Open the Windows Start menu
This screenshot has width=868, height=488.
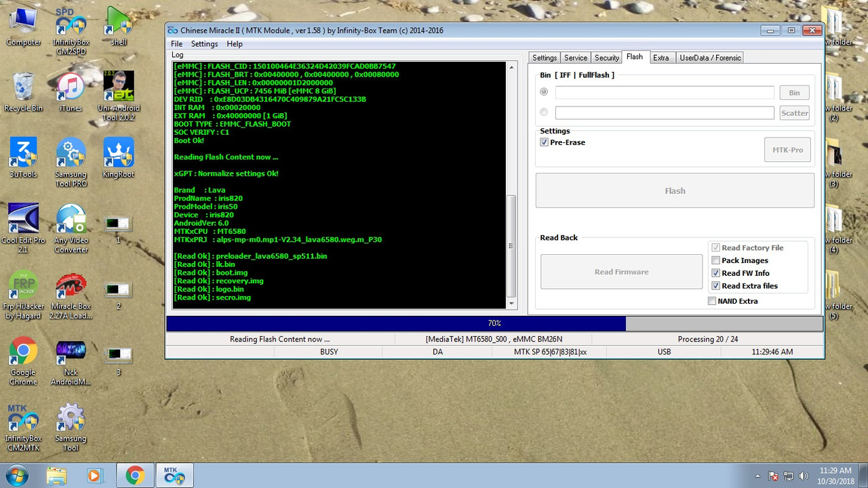16,475
